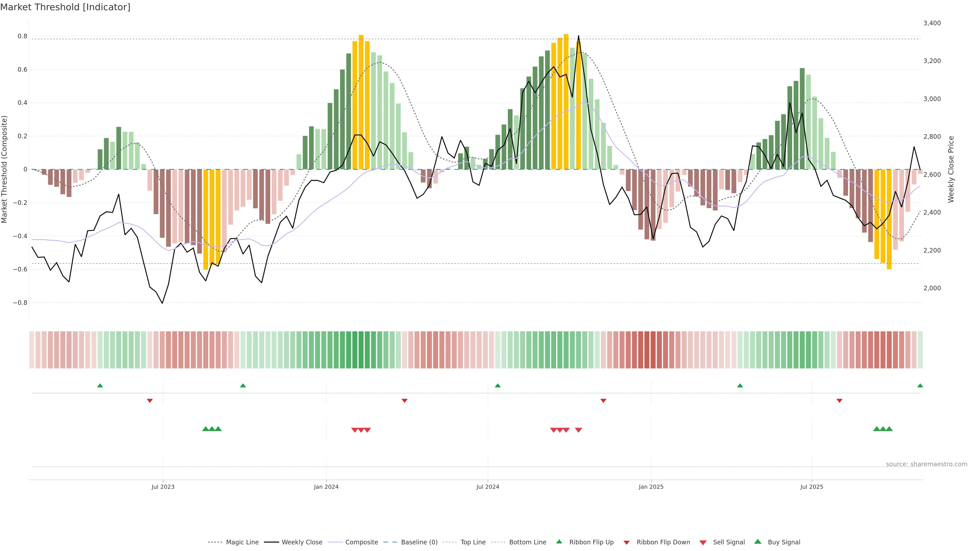The height and width of the screenshot is (551, 980).
Task: Toggle the Magic Line legend entry
Action: click(242, 542)
